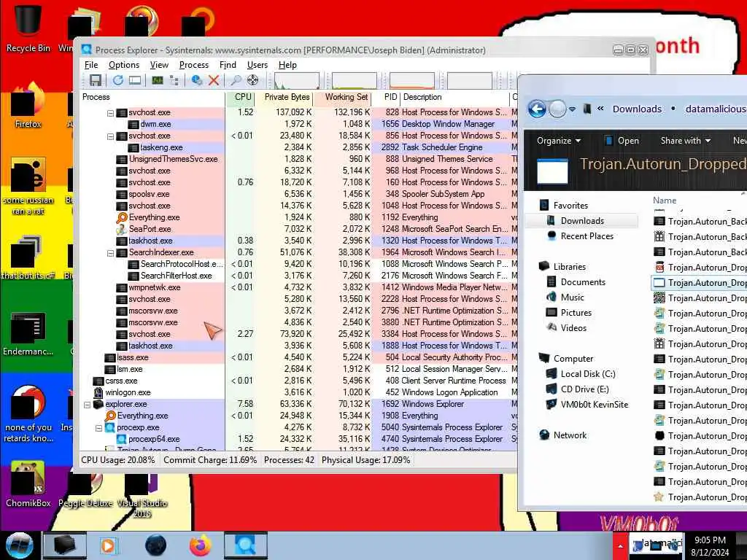Open the Help menu in Process Explorer
Viewport: 747px width, 560px height.
click(287, 65)
